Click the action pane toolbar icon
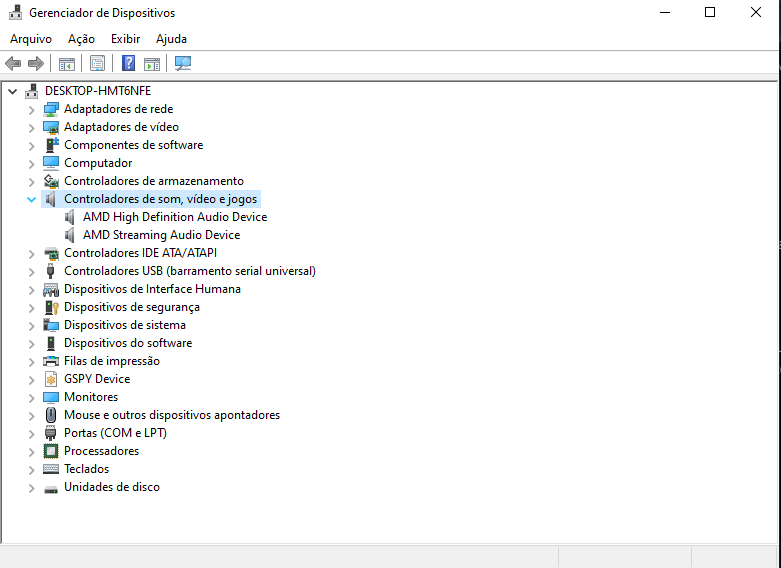Image resolution: width=781 pixels, height=568 pixels. tap(152, 64)
